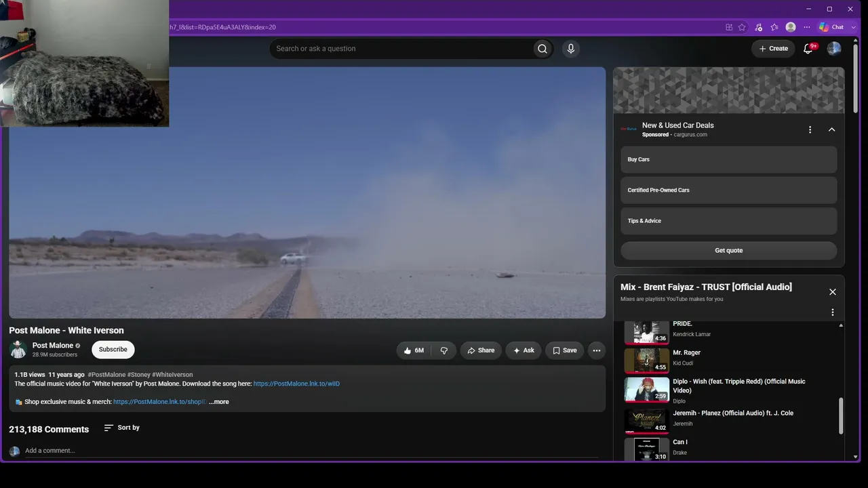Open the shop merch link
The image size is (868, 488).
coord(160,402)
